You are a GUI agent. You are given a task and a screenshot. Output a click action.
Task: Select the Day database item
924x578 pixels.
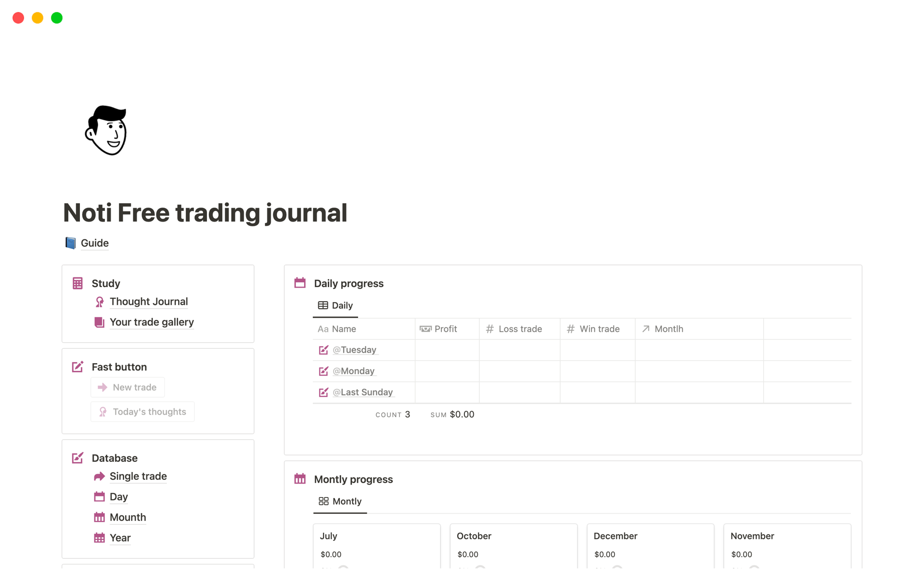[118, 496]
